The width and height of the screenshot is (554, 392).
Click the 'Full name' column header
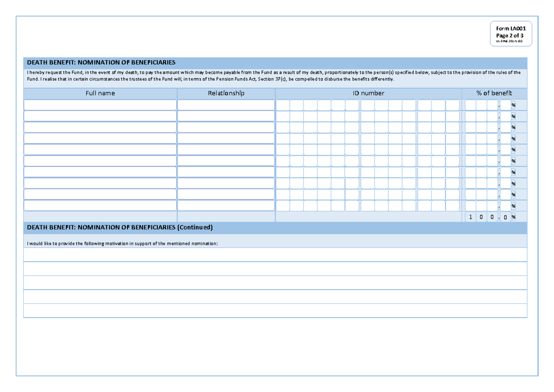[x=100, y=93]
